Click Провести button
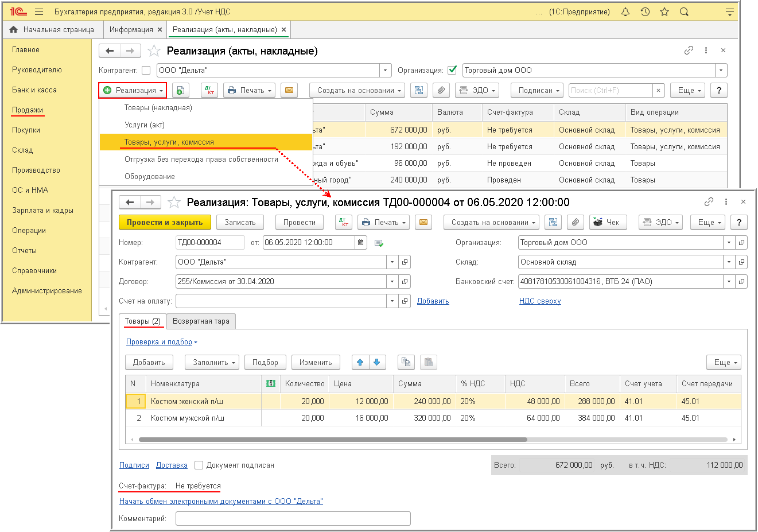The width and height of the screenshot is (758, 532). pos(300,222)
